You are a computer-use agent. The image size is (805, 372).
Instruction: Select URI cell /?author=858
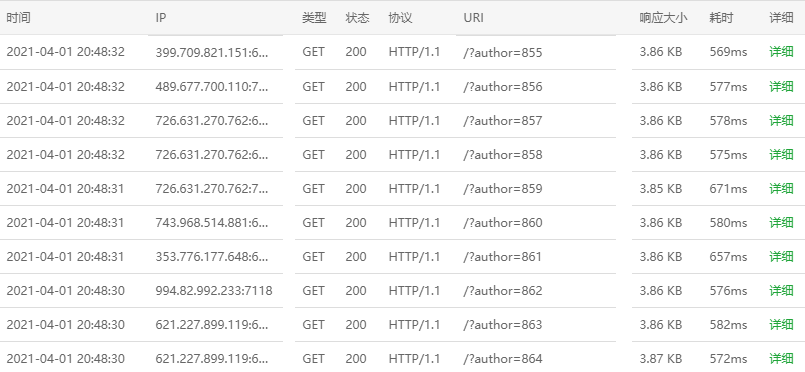[x=503, y=154]
